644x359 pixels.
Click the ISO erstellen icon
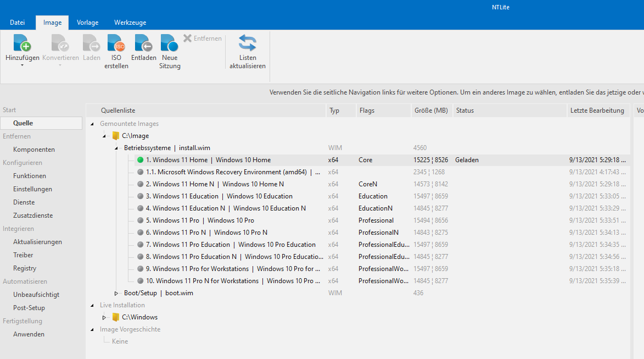116,43
